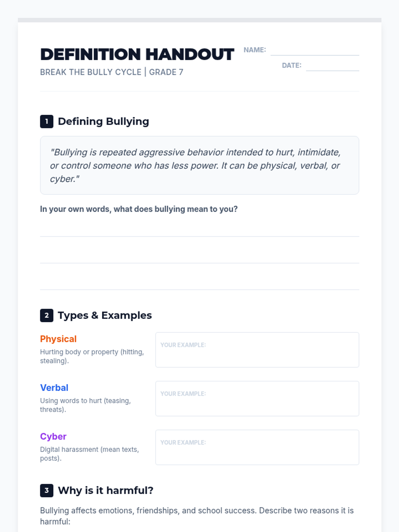Click the number 1 section badge
This screenshot has width=399, height=532.
click(x=47, y=121)
